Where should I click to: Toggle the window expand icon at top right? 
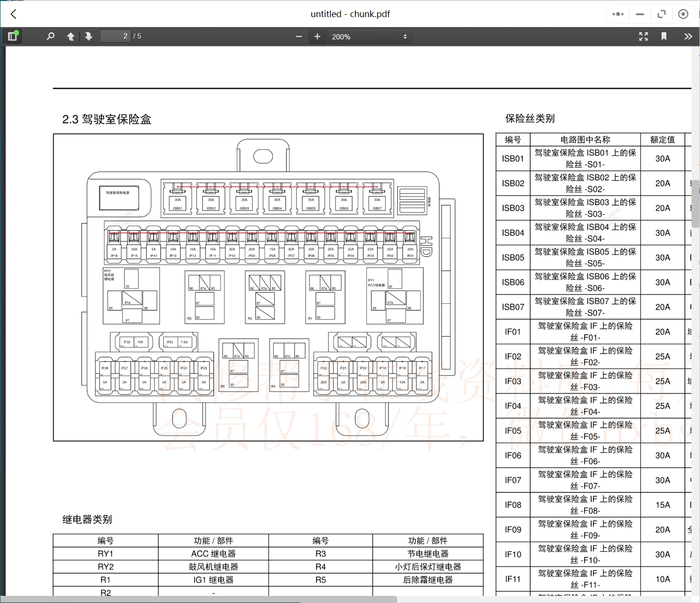pyautogui.click(x=662, y=14)
